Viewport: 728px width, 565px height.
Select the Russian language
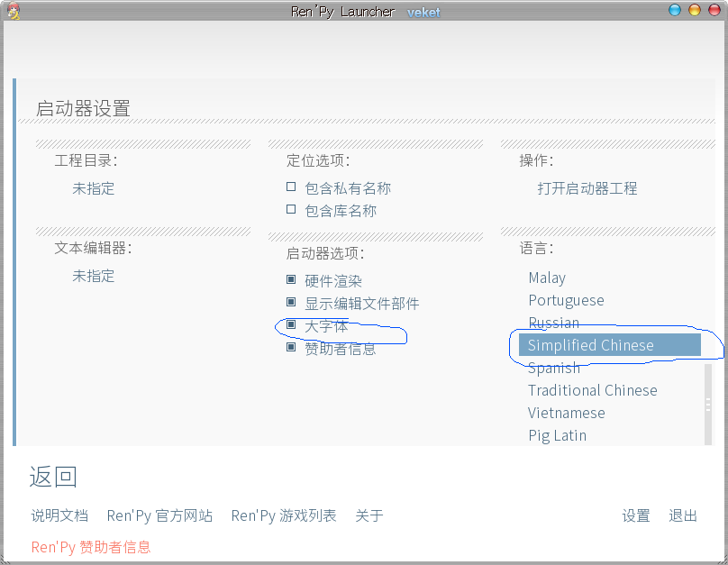(554, 323)
